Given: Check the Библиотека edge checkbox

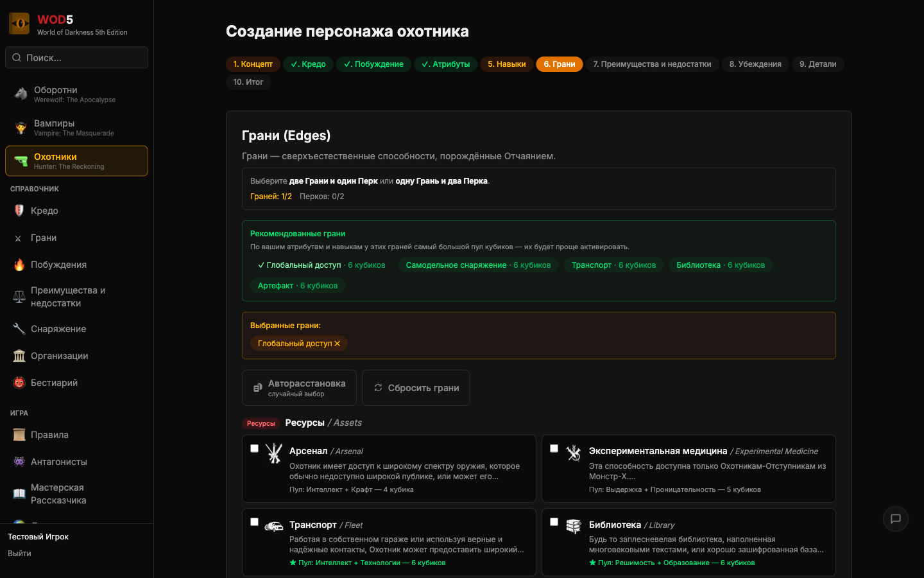Looking at the screenshot, I should tap(554, 521).
